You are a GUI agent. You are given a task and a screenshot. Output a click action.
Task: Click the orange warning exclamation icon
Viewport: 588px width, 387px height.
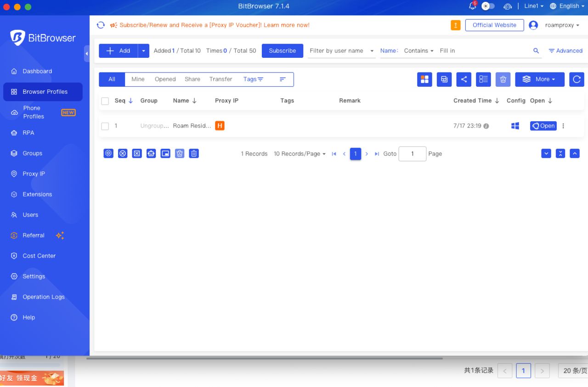[x=456, y=25]
